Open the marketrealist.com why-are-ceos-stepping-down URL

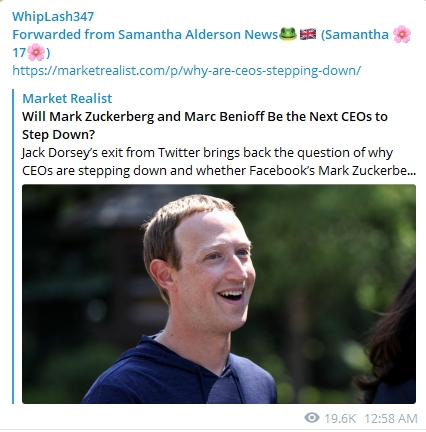tap(187, 71)
